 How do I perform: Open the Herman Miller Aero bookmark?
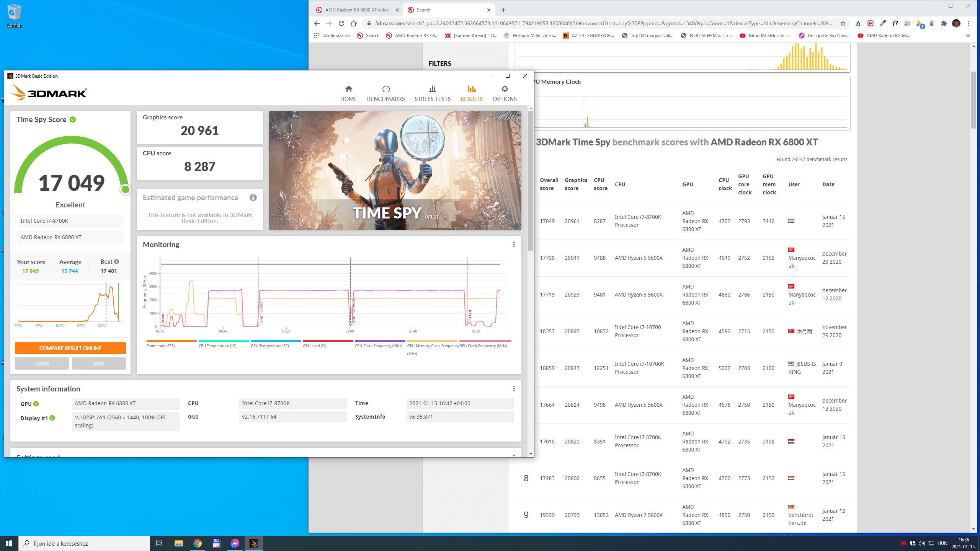530,36
